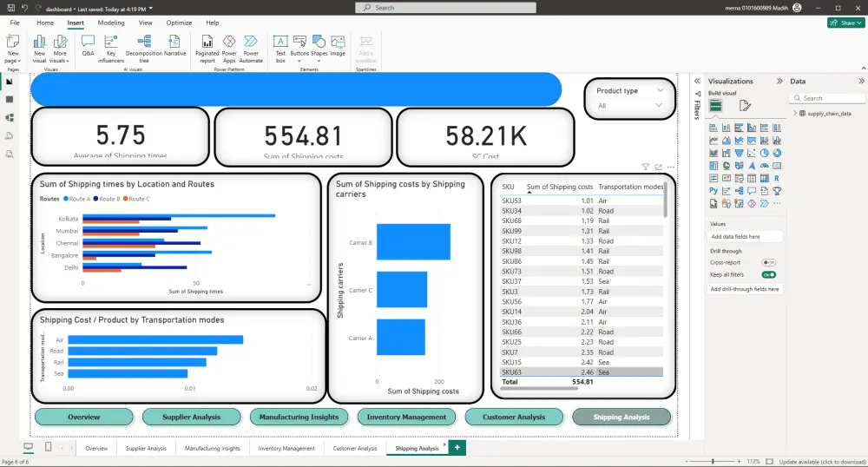The image size is (868, 467).
Task: Click the New visual ribbon icon
Action: pos(39,48)
